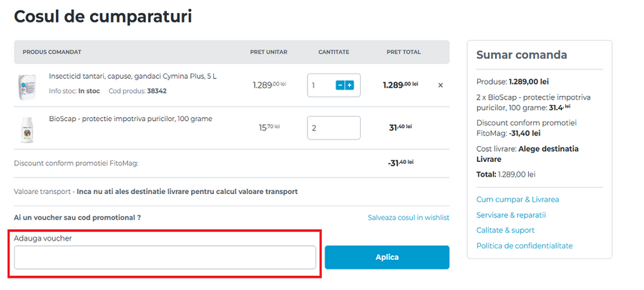Viewport: 644px width, 290px height.
Task: Click product code 38342
Action: tap(157, 91)
